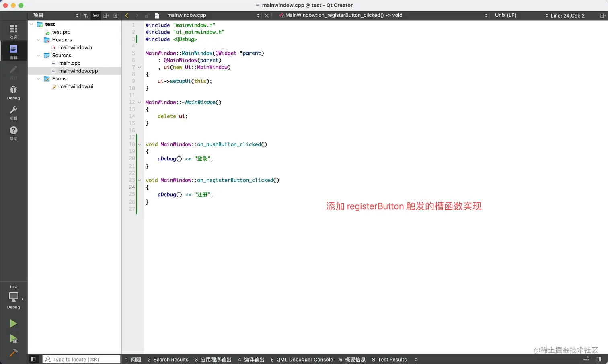Open the 问题 (Issues) output pane
The width and height of the screenshot is (608, 364).
133,359
